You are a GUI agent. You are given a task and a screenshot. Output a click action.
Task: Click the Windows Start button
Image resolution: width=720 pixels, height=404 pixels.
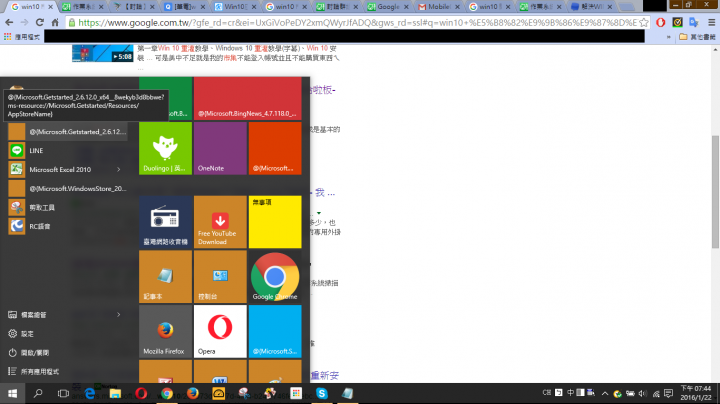tap(12, 393)
